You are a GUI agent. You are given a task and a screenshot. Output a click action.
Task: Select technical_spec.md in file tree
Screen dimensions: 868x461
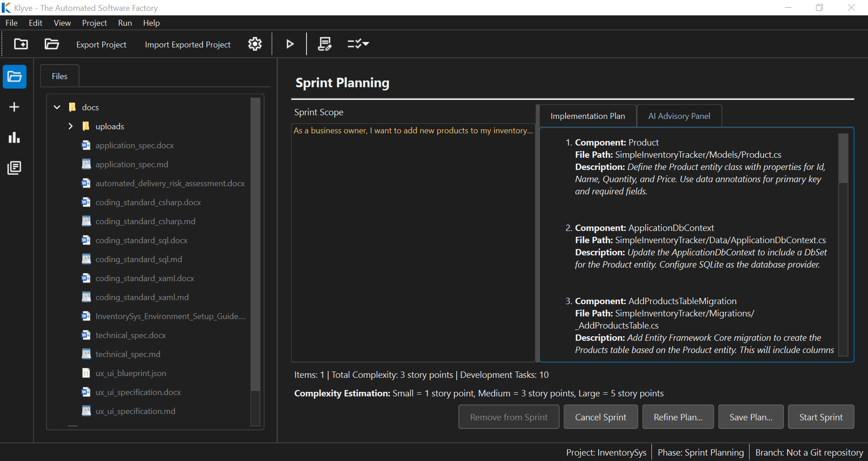pos(128,354)
